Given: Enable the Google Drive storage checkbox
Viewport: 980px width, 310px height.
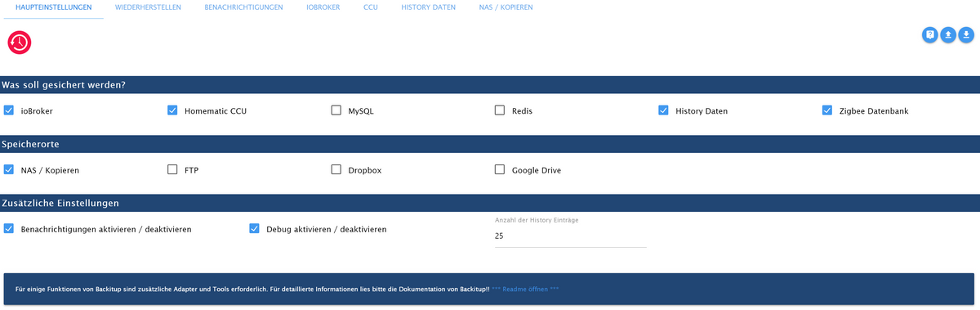Looking at the screenshot, I should coord(500,170).
